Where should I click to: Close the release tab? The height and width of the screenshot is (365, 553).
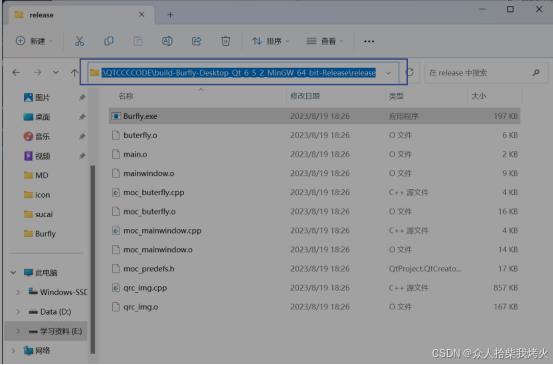coord(141,14)
